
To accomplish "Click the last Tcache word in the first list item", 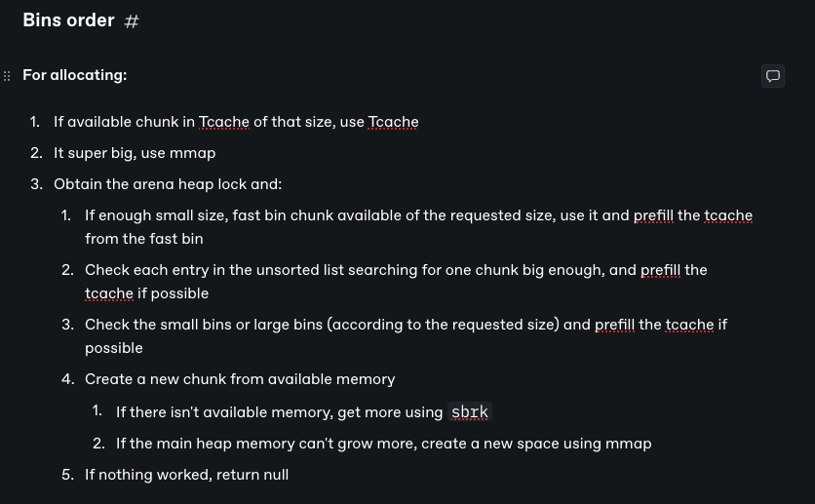I will (x=393, y=122).
